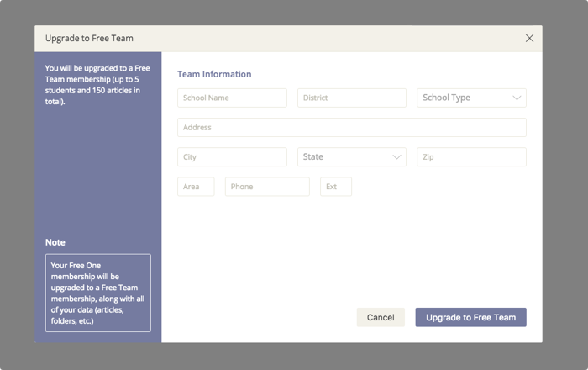Select the Phone number field

point(267,187)
